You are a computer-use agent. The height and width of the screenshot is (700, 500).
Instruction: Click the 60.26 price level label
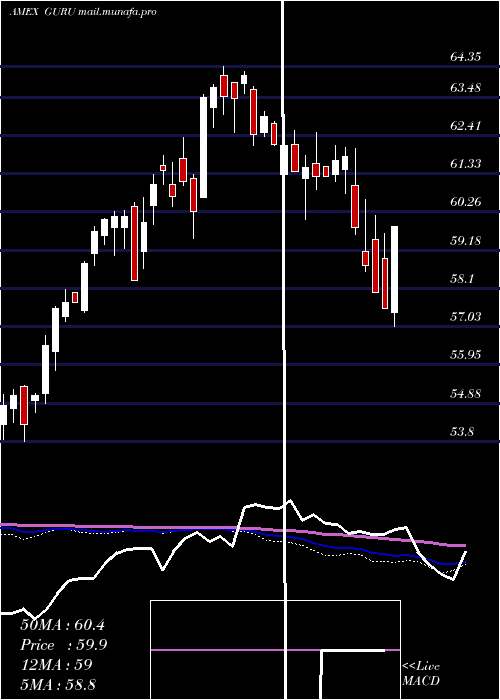466,202
